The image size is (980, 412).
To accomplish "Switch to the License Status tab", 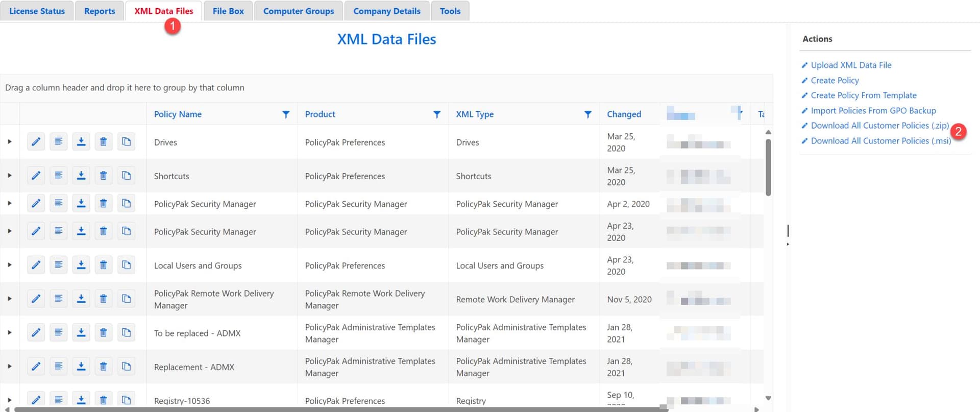I will click(37, 11).
